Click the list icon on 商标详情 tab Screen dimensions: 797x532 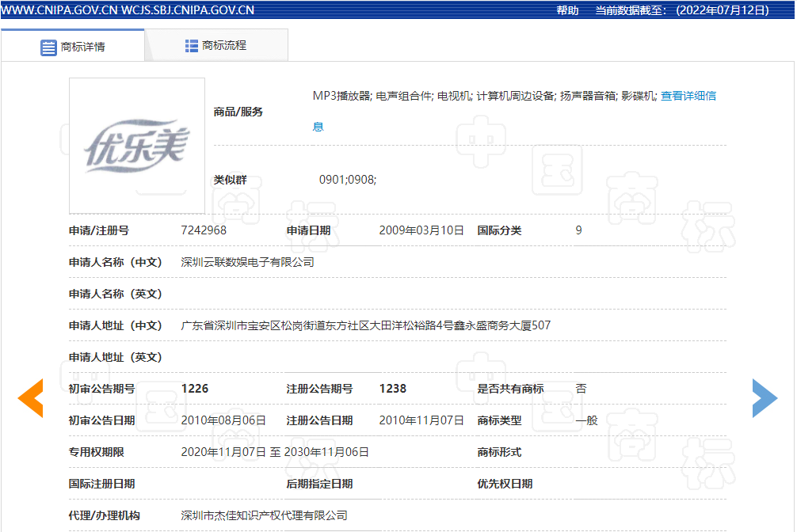(48, 47)
